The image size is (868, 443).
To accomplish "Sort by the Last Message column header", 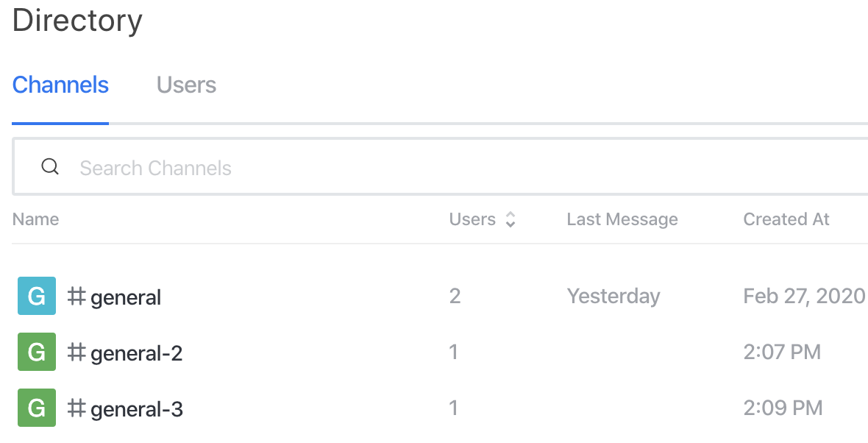I will point(622,219).
